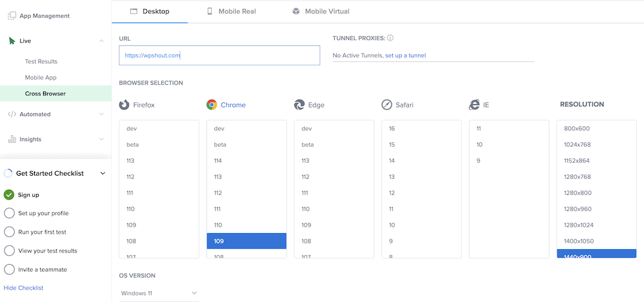Expand the Automated section chevron
This screenshot has width=644, height=302.
tap(102, 114)
